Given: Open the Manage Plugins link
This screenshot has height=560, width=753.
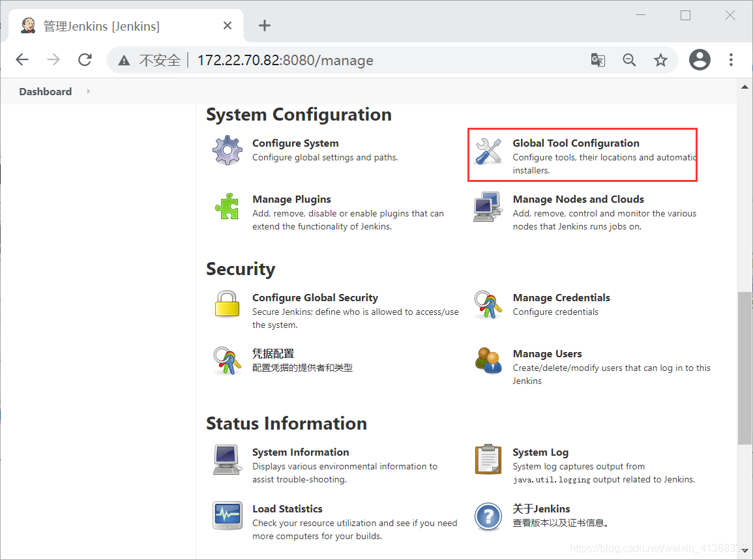Looking at the screenshot, I should pyautogui.click(x=291, y=199).
